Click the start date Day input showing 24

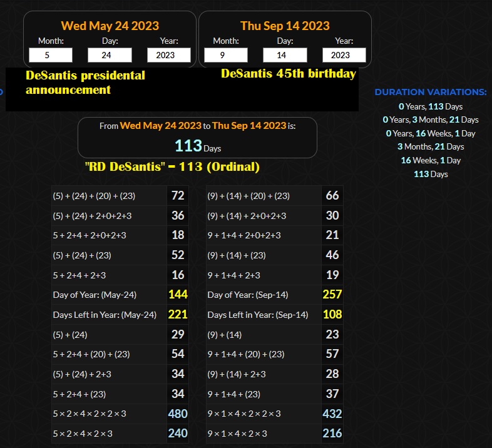click(110, 55)
